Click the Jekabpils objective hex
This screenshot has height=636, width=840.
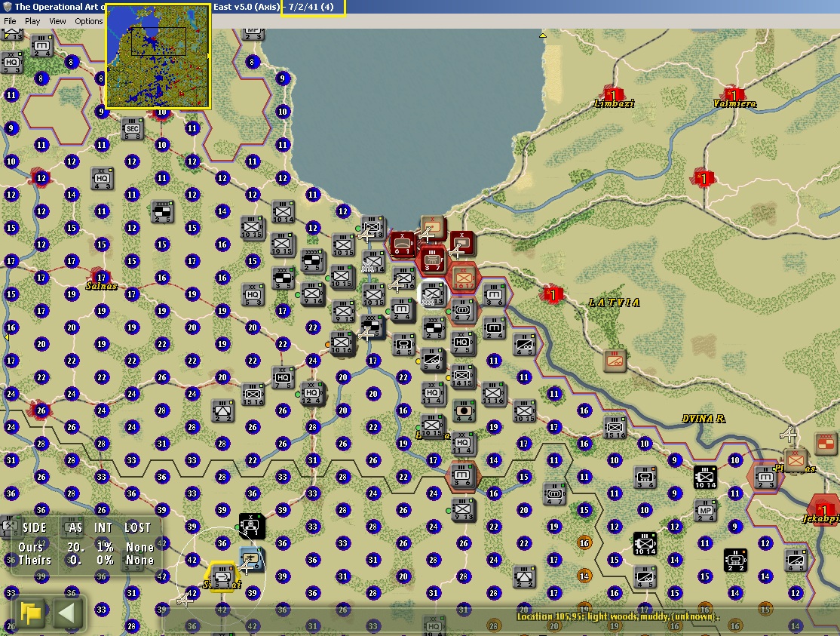pyautogui.click(x=824, y=509)
